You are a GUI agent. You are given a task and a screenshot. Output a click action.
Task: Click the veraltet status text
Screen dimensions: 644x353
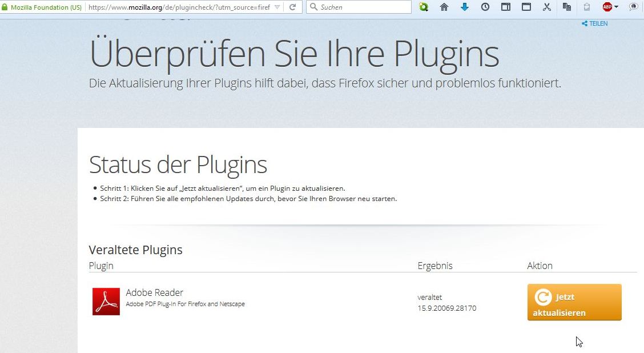pos(429,297)
